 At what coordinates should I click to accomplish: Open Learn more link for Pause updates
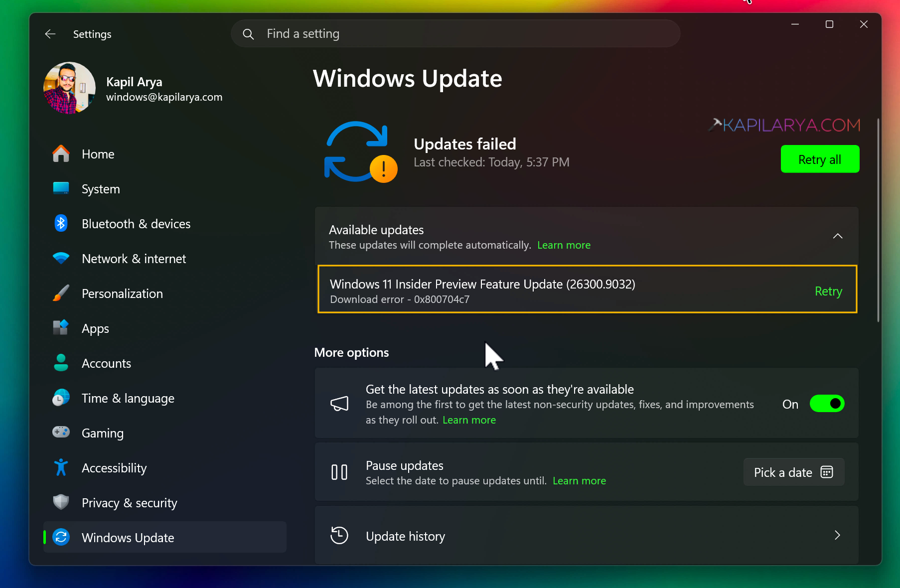click(579, 481)
